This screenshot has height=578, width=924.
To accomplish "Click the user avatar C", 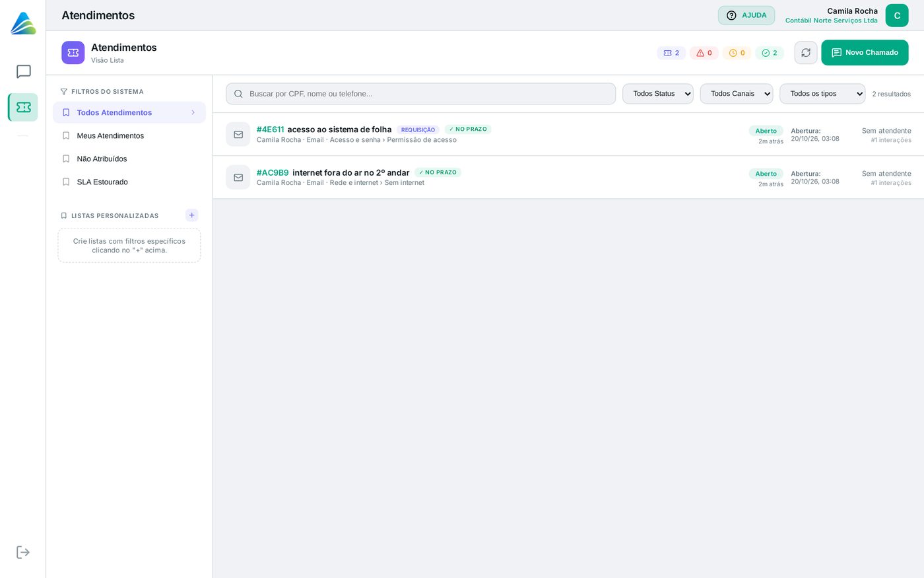I will click(x=897, y=16).
